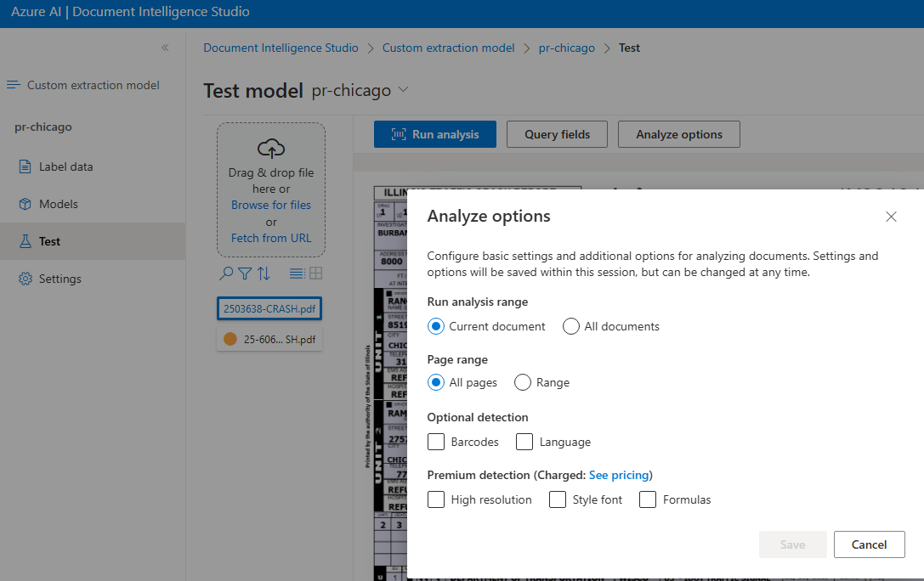This screenshot has height=581, width=924.
Task: Select 25-606... SH.pdf file
Action: (269, 339)
